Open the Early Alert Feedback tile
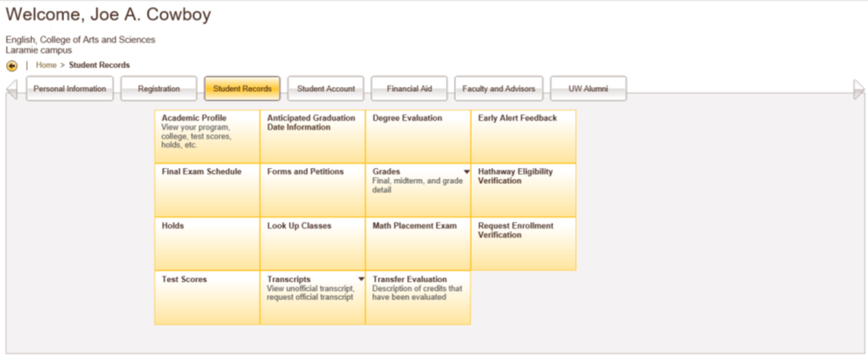 [524, 137]
